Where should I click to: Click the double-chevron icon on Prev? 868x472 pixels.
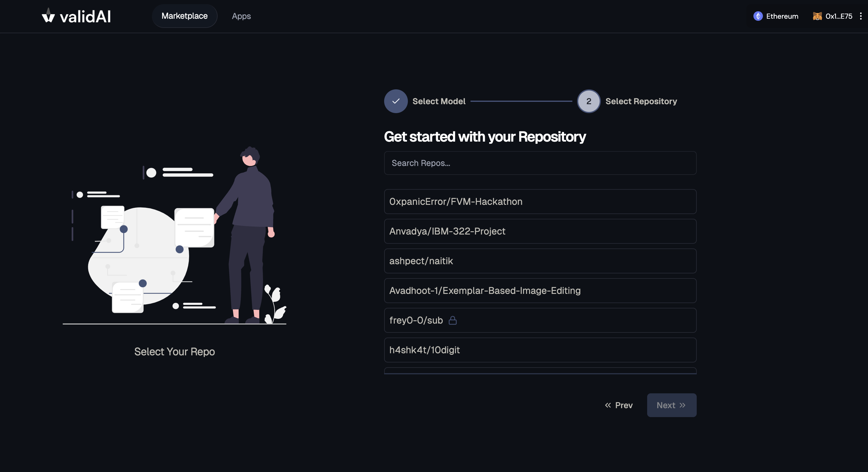pyautogui.click(x=608, y=405)
